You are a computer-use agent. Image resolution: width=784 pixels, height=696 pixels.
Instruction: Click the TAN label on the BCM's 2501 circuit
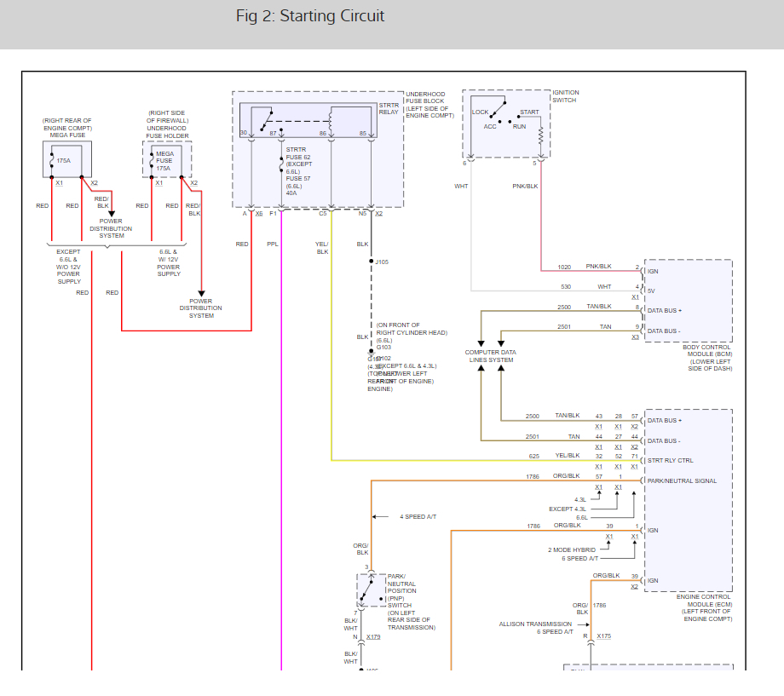[x=605, y=326]
